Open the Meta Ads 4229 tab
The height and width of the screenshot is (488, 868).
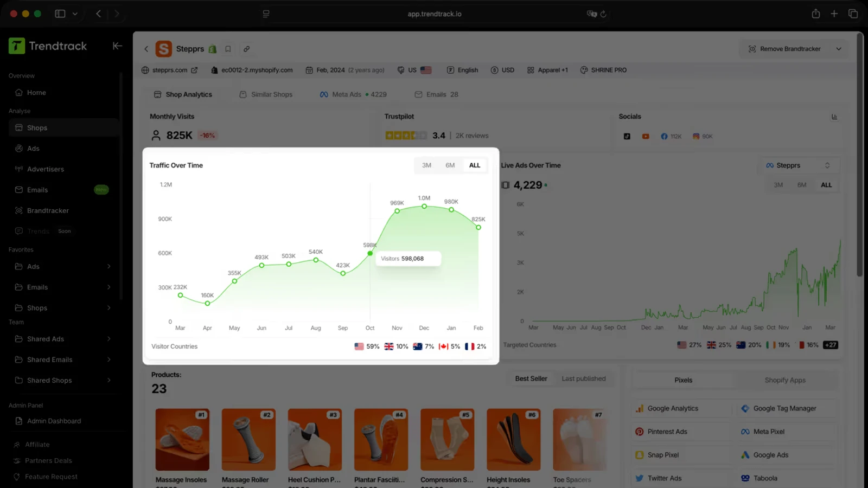point(353,94)
